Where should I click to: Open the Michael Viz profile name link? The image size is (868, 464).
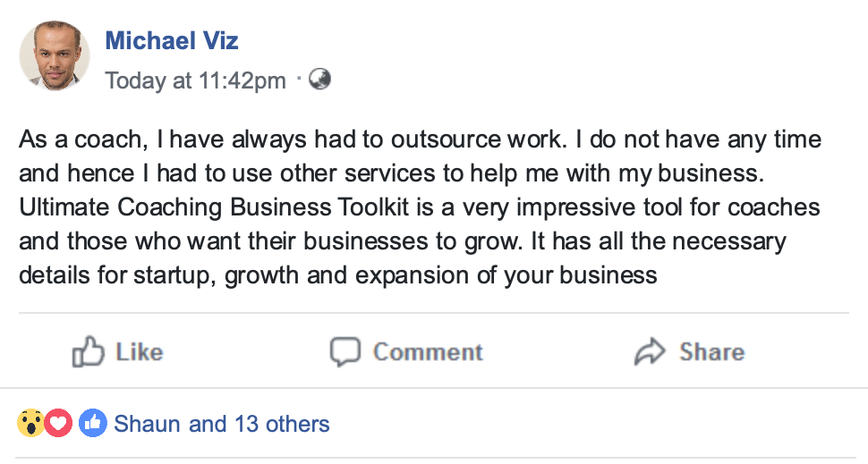click(x=172, y=40)
